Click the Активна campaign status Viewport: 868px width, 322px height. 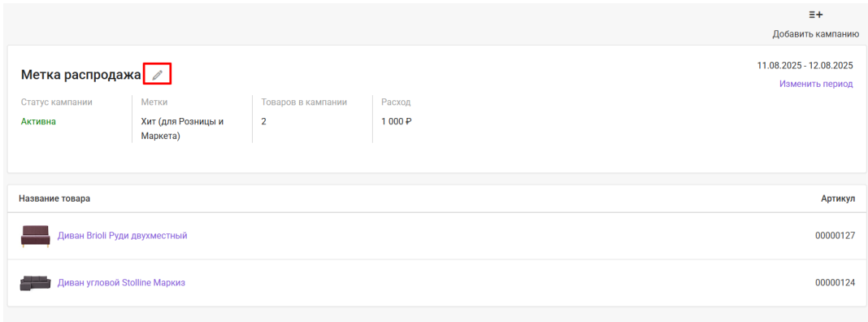(38, 121)
